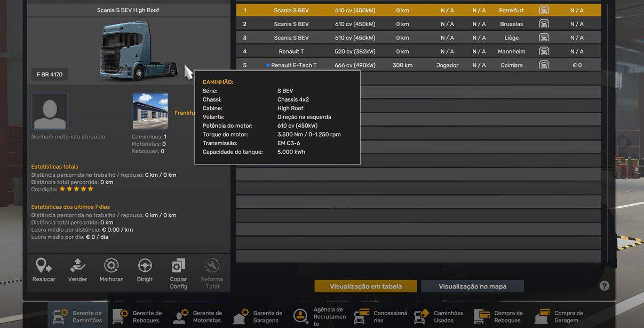Click the empty driver portrait placeholder
Image resolution: width=644 pixels, height=328 pixels.
[x=50, y=111]
